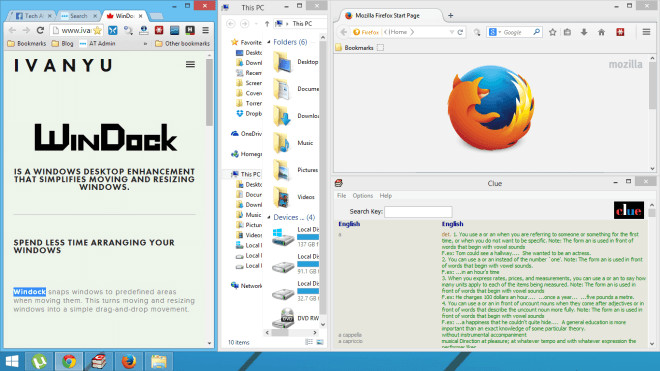Open Videos folder icon in This PC
Viewport: 660px width, 371px height.
click(282, 197)
